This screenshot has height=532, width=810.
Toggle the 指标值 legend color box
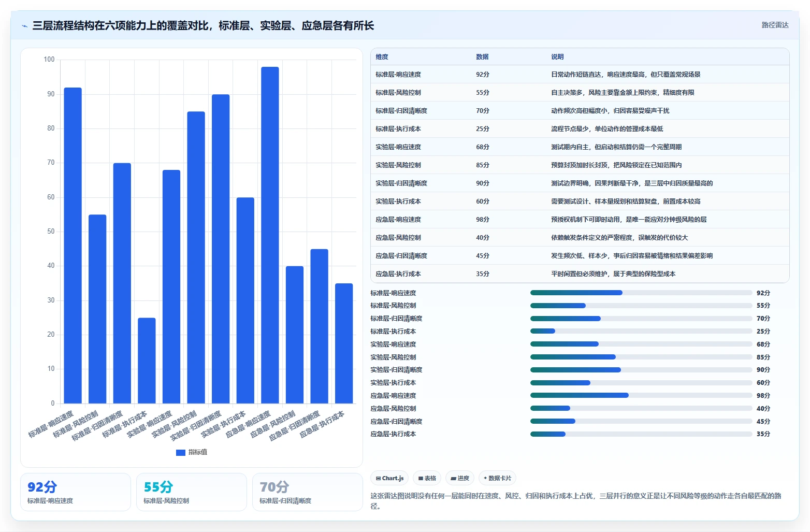pyautogui.click(x=181, y=452)
